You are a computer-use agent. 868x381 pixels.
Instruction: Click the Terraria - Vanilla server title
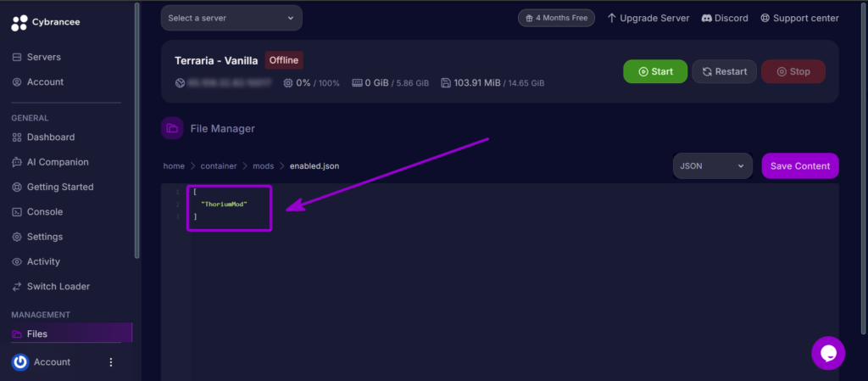tap(216, 61)
